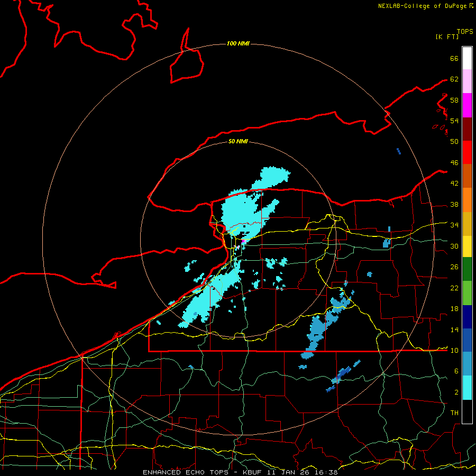Screen dimensions: 476x476
Task: Click the 58 value on the legend
Action: point(454,100)
